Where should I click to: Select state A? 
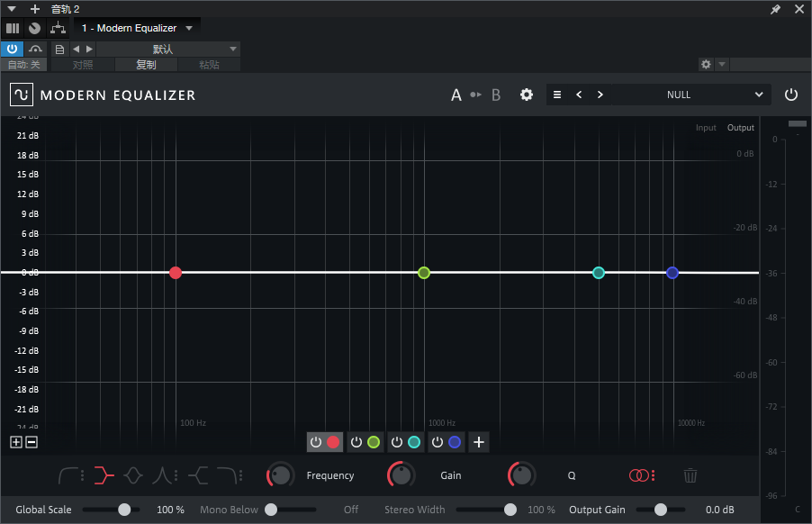456,95
